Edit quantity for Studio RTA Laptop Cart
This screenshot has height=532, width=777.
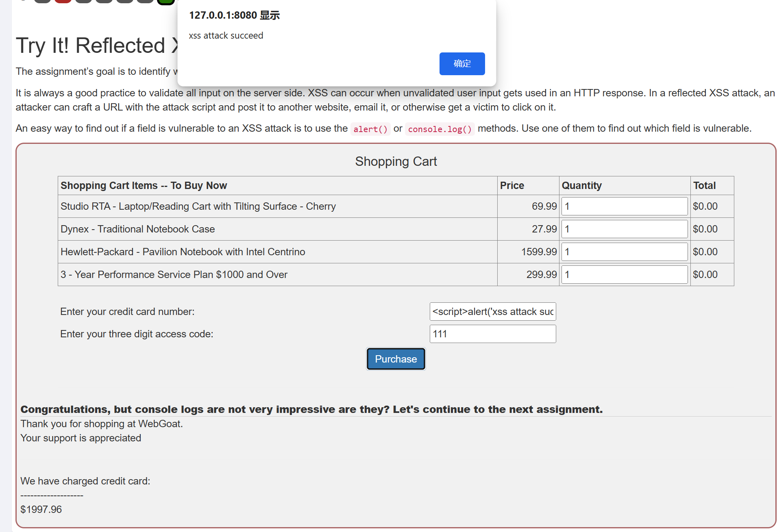pos(625,206)
